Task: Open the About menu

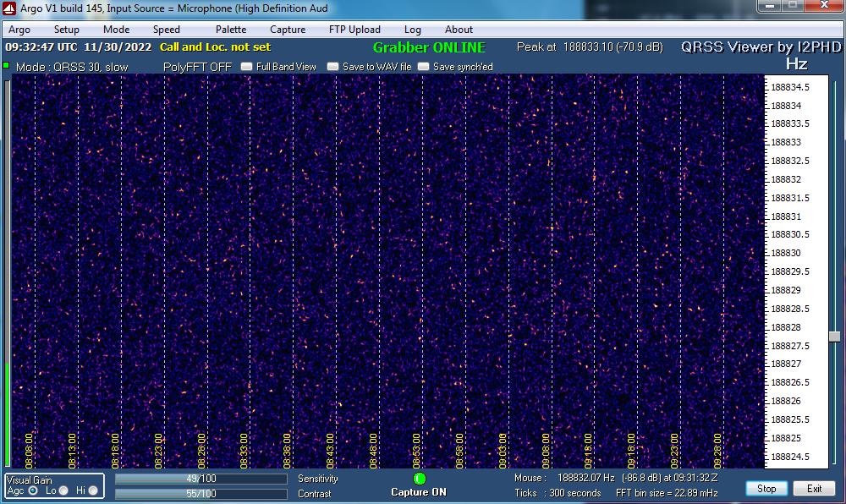Action: (459, 30)
